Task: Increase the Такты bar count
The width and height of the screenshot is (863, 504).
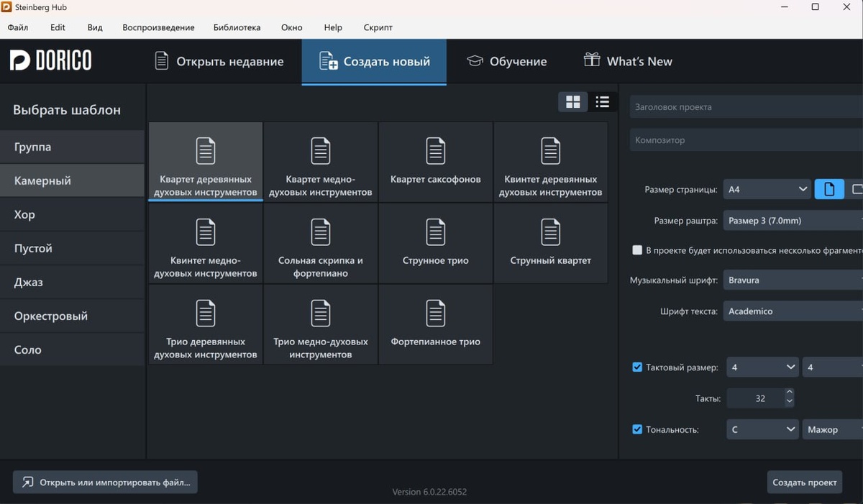Action: pyautogui.click(x=790, y=393)
